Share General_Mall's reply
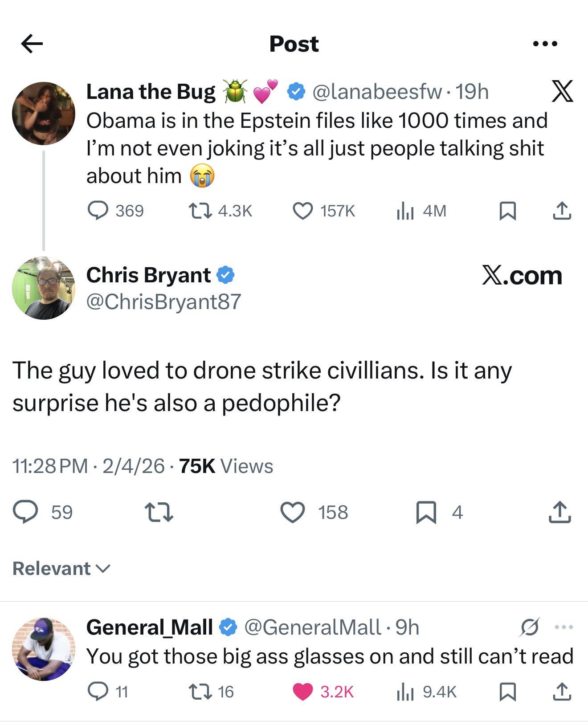The height and width of the screenshot is (725, 588). pyautogui.click(x=561, y=692)
